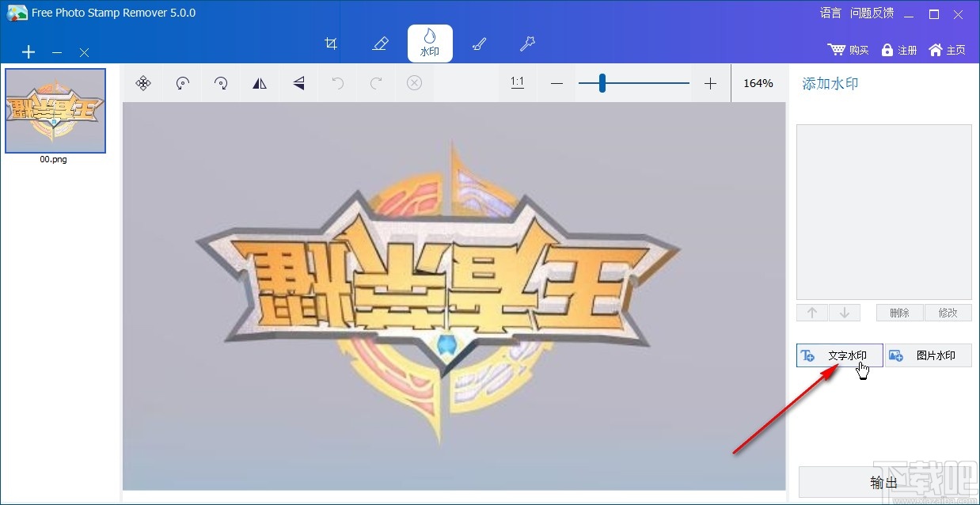
Task: Adjust the zoom slider handle
Action: point(602,83)
